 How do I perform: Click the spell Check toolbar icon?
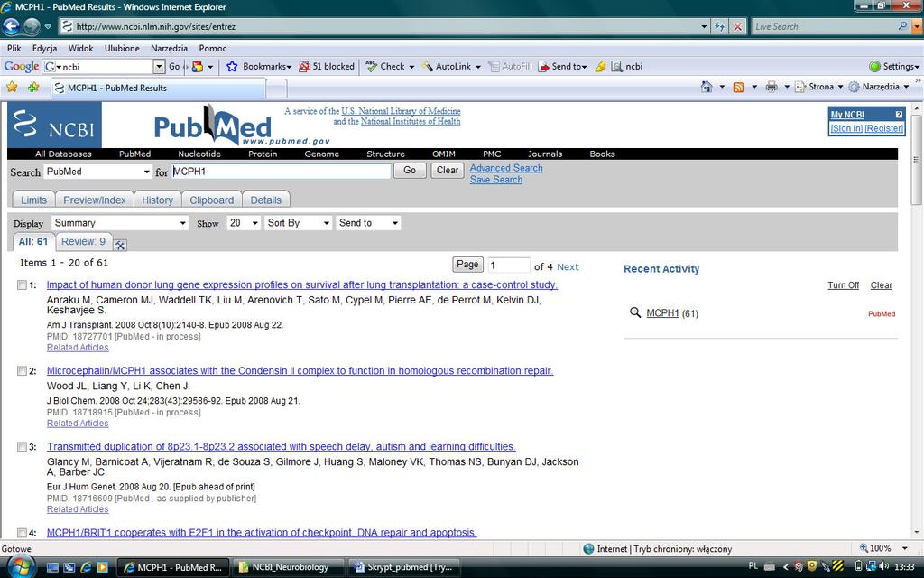(371, 66)
